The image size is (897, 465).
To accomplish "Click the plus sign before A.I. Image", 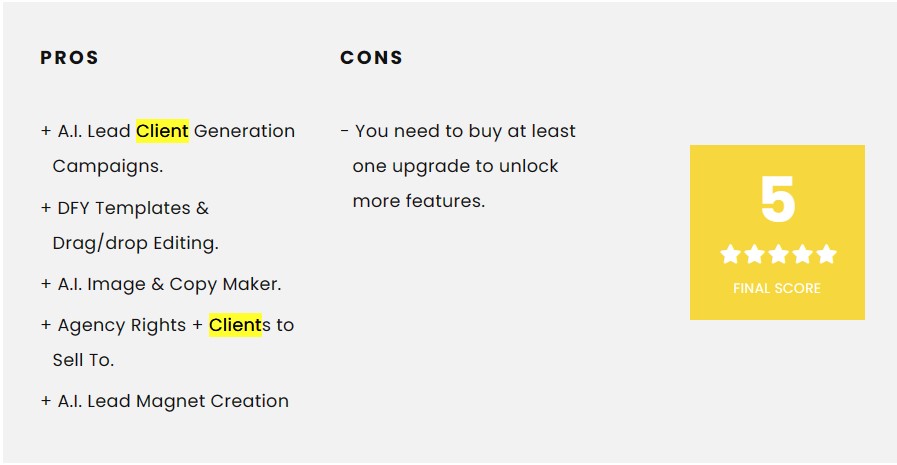I will (46, 284).
